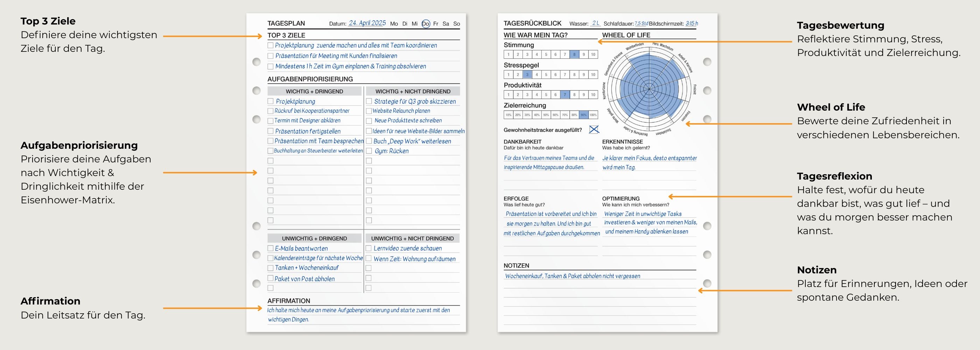Select Stresspegel rating 3
The width and height of the screenshot is (980, 350).
pos(527,75)
